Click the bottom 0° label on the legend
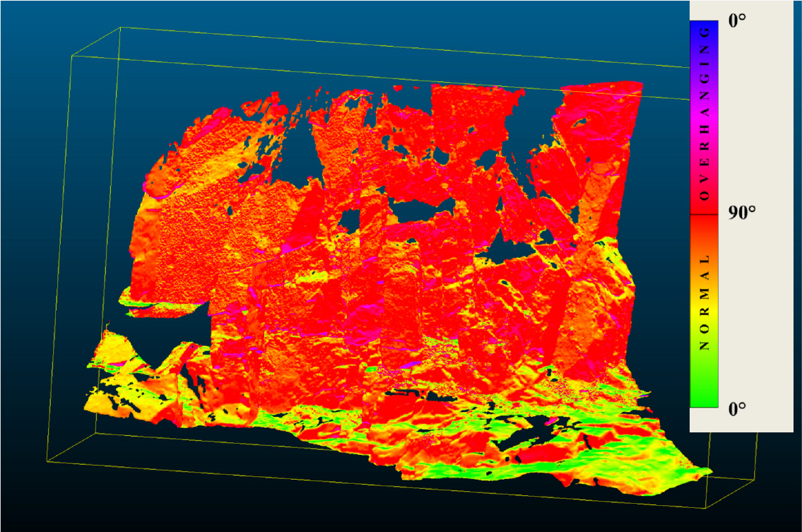Screen dimensions: 802x532 [x=737, y=409]
